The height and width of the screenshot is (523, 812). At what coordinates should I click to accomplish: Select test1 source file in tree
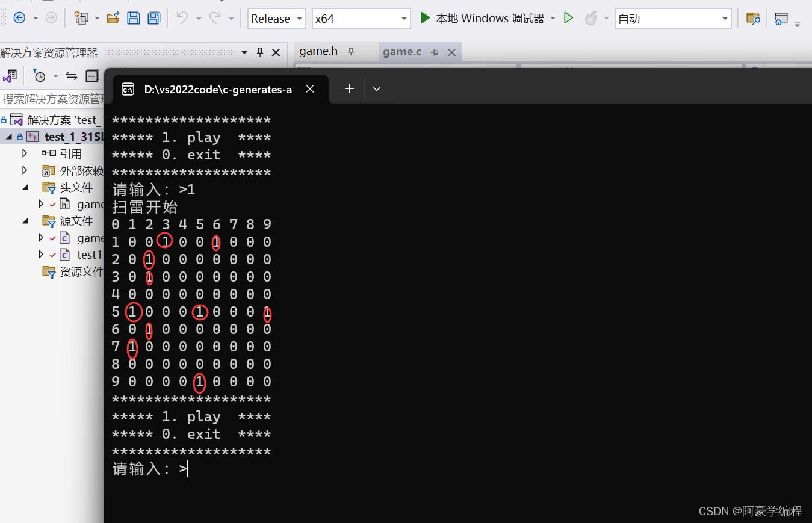(90, 255)
